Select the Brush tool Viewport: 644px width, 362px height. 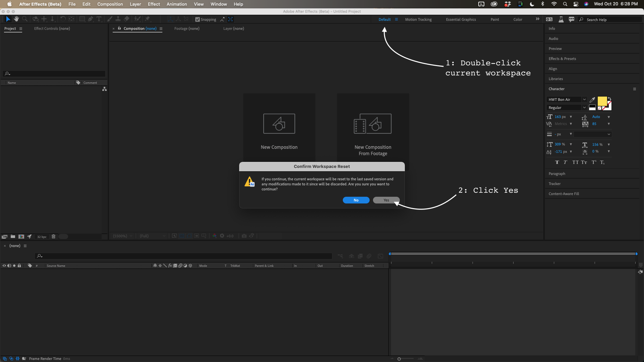click(109, 19)
